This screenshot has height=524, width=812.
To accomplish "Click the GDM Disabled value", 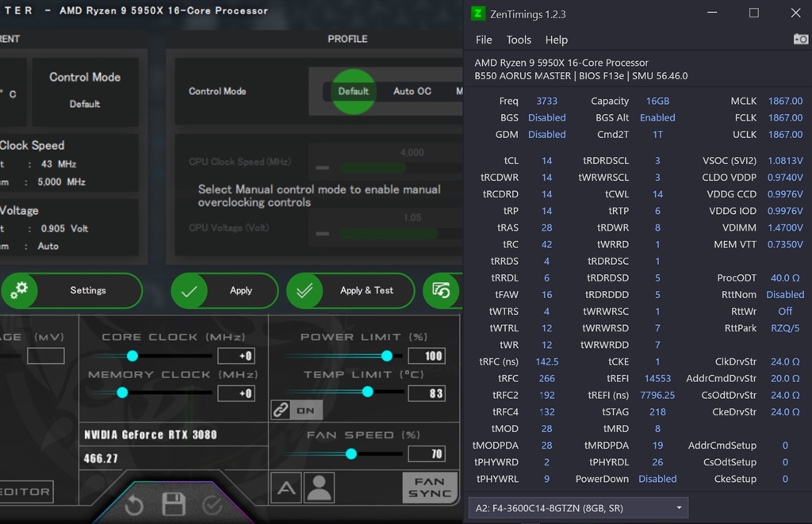I will (x=547, y=134).
